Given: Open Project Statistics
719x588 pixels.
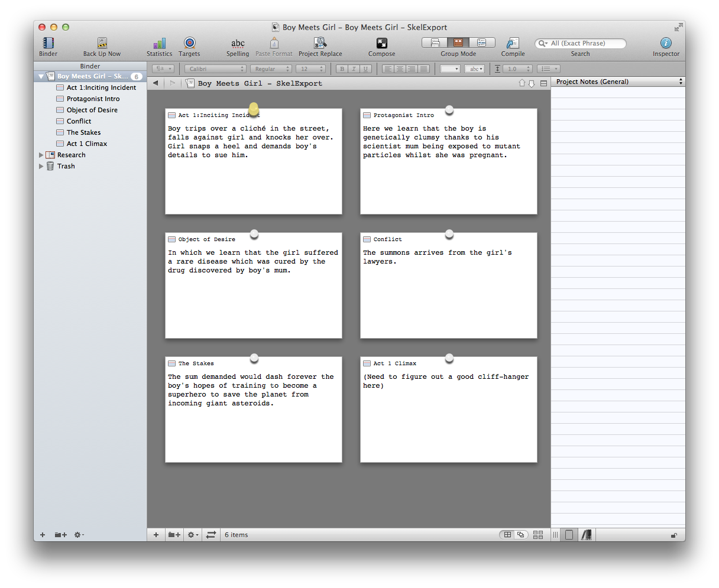Looking at the screenshot, I should tap(159, 44).
